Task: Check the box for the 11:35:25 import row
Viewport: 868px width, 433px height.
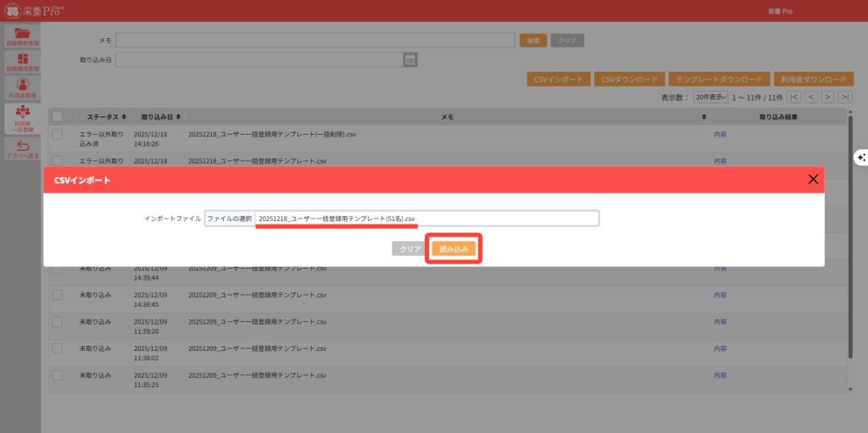Action: pyautogui.click(x=58, y=375)
